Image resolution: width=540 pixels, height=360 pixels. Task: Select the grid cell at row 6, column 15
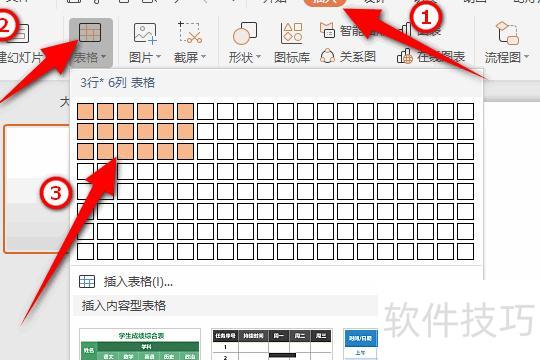coord(365,211)
